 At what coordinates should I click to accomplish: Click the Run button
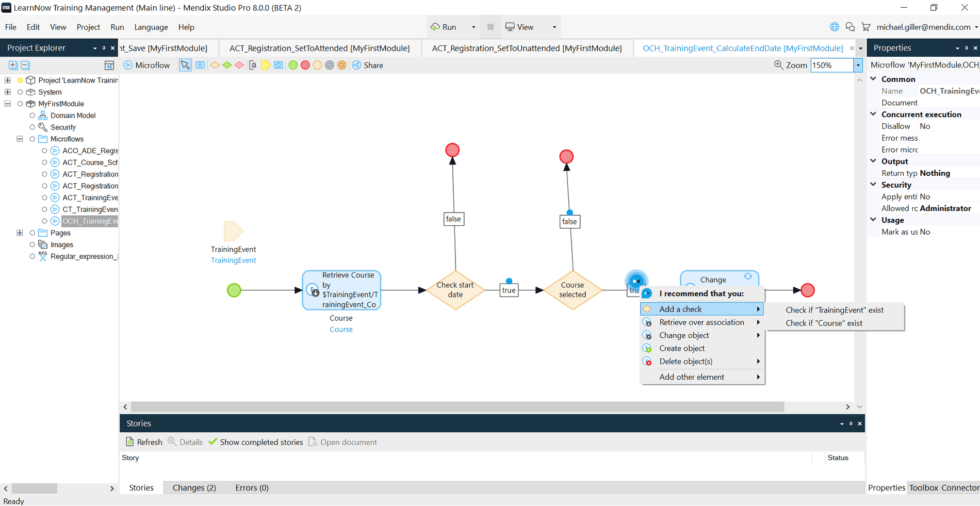pos(444,27)
